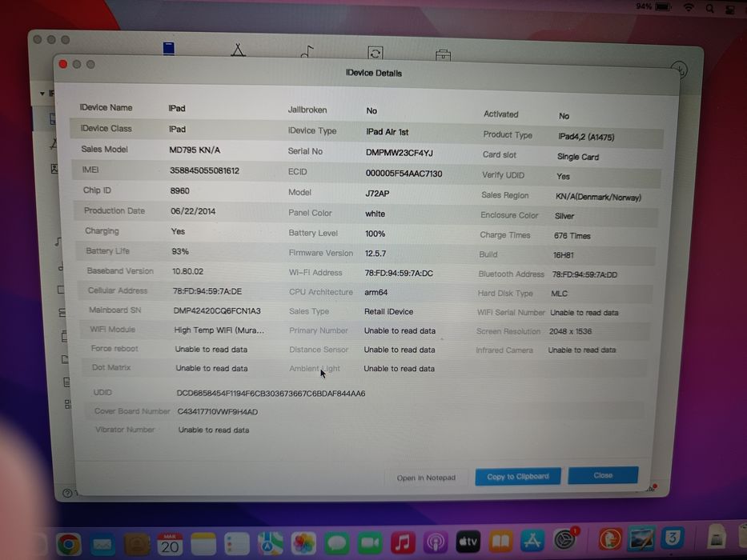
Task: Open the Flash & JB refresh toolbar icon
Action: tap(376, 53)
